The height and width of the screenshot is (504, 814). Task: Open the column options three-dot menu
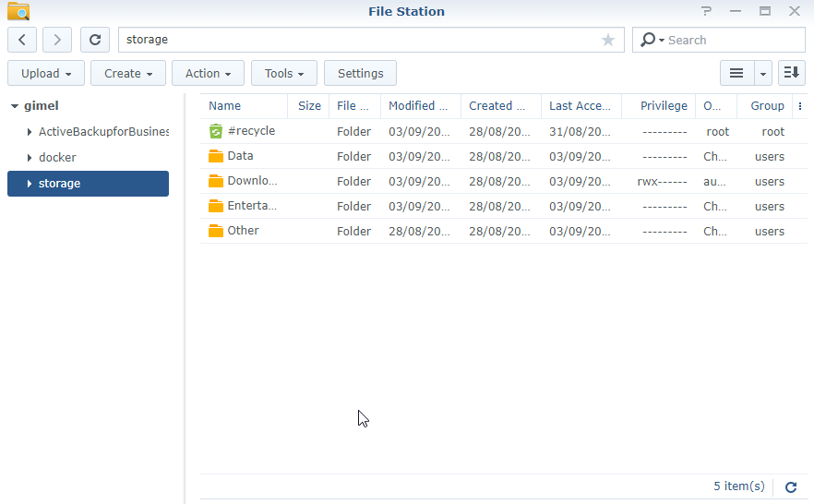[800, 106]
